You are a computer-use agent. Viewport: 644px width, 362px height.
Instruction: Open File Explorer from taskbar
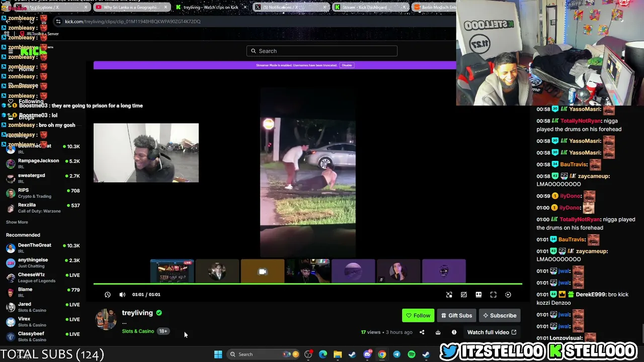(x=338, y=354)
